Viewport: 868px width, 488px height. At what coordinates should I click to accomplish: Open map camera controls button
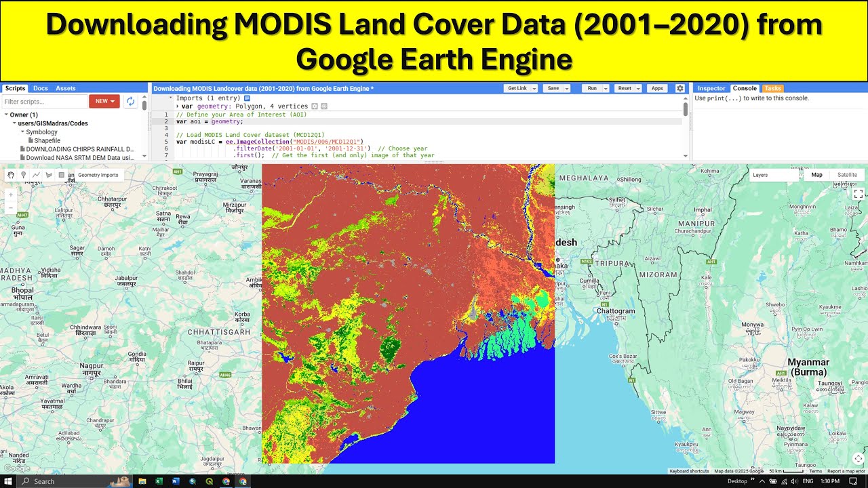point(858,458)
